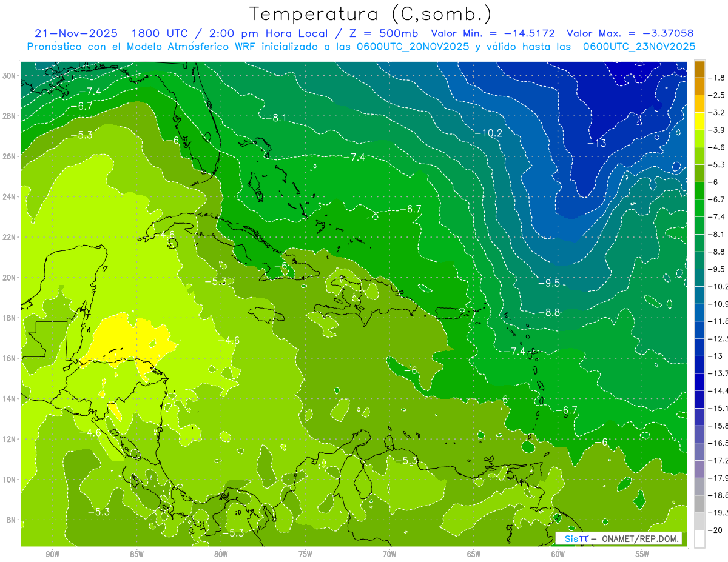
Task: Click the "60W" longitude axis label
Action: tap(558, 554)
